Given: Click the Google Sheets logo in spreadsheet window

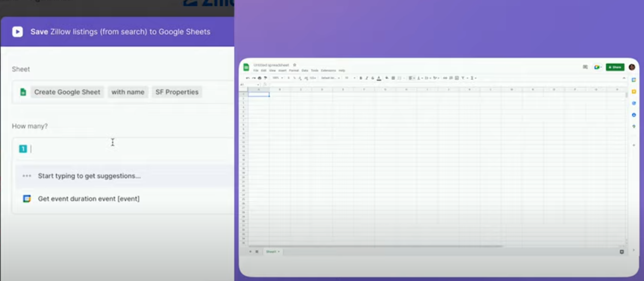Looking at the screenshot, I should (x=246, y=67).
